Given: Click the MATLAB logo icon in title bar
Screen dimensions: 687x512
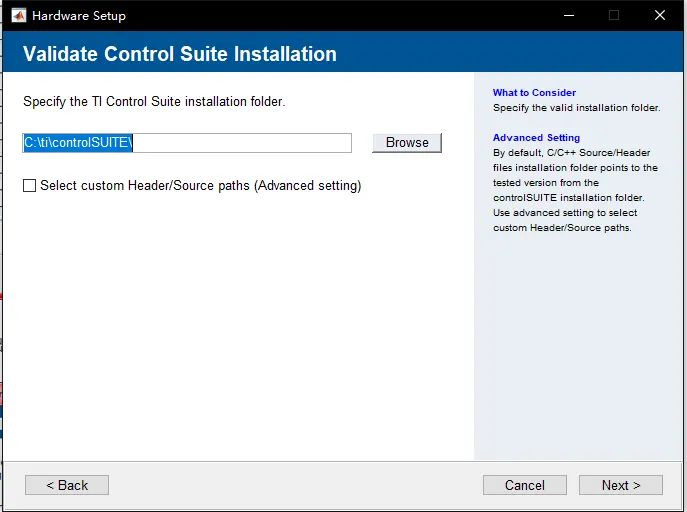Looking at the screenshot, I should pyautogui.click(x=19, y=16).
